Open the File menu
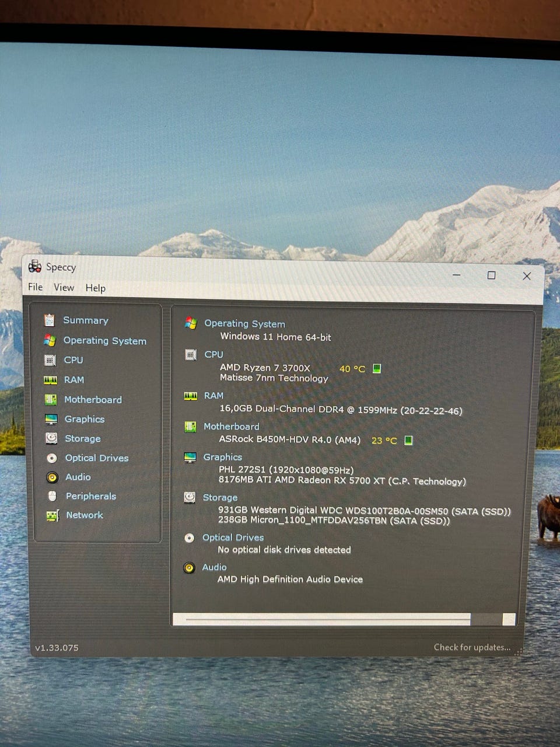Screen dimensions: 560x747 (x=36, y=287)
